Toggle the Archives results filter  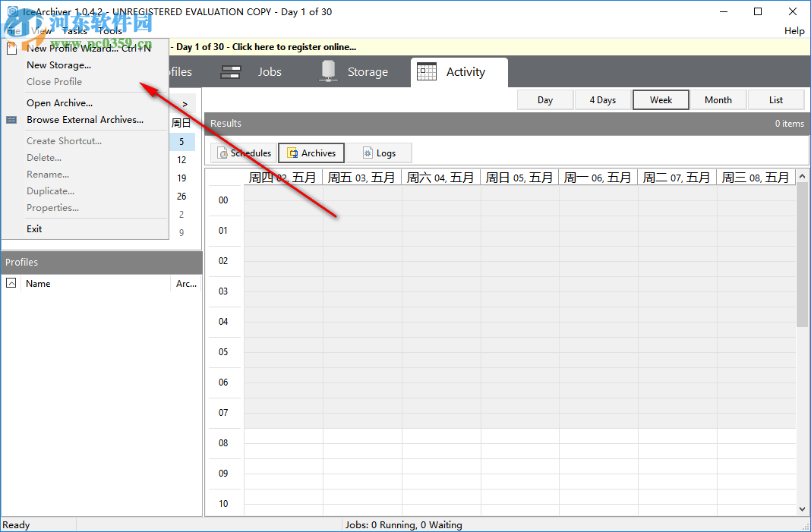(x=311, y=153)
